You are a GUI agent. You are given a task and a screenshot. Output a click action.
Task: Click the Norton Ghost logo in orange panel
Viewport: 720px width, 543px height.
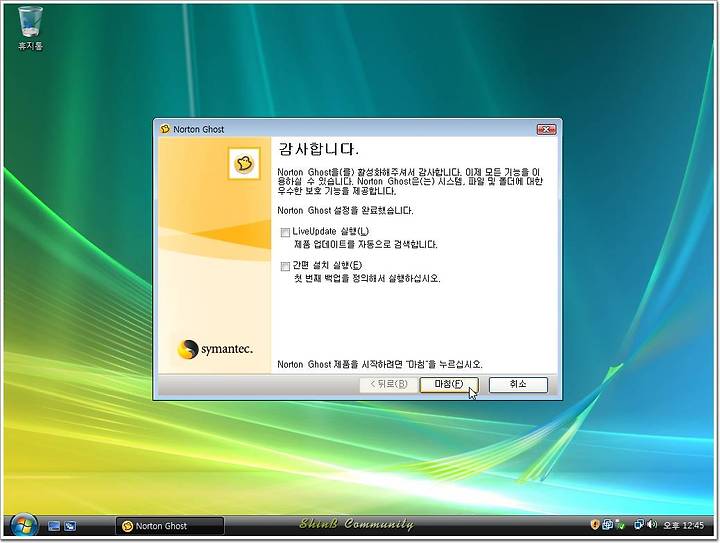click(x=244, y=163)
